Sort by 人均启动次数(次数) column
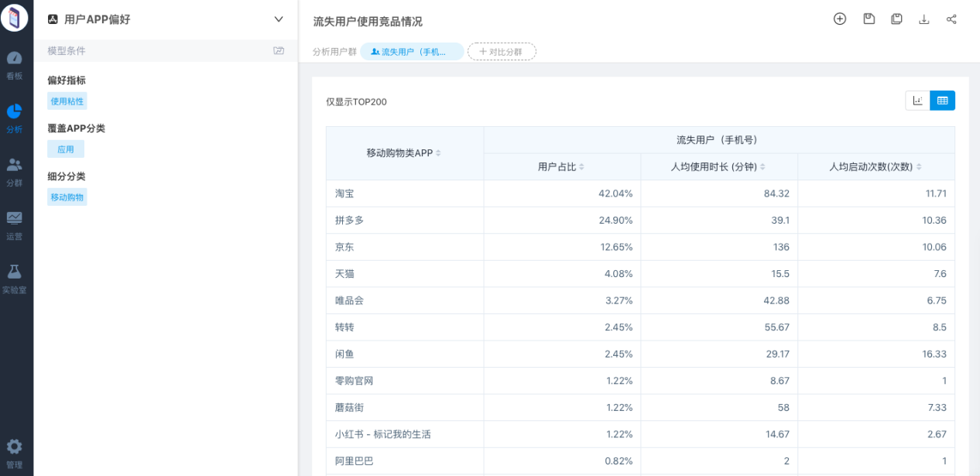 click(919, 166)
